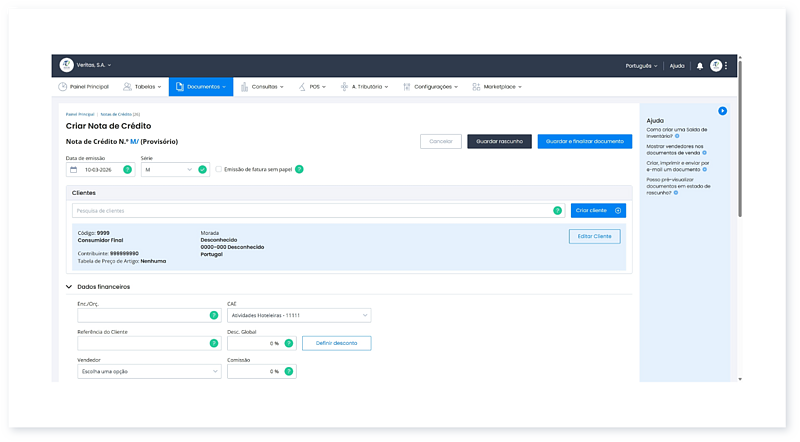Click the calendar icon in emission date

point(74,170)
